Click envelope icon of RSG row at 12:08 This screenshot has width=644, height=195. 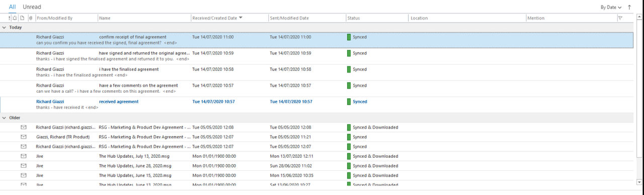[23, 127]
